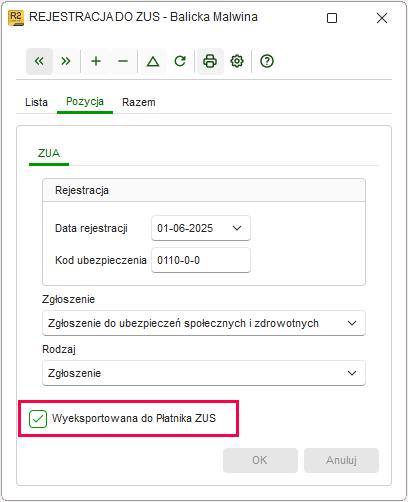Click the Anuluj cancel button
The width and height of the screenshot is (408, 502).
pyautogui.click(x=341, y=460)
